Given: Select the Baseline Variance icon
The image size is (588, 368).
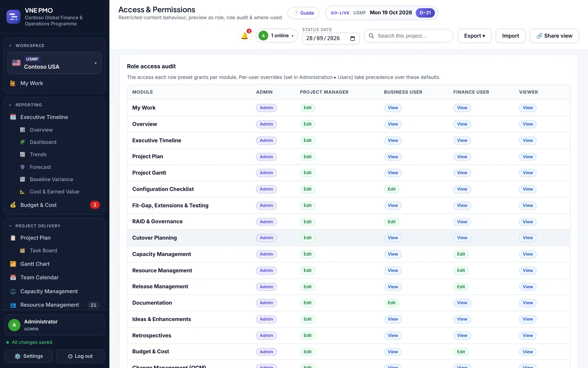Looking at the screenshot, I should point(22,179).
